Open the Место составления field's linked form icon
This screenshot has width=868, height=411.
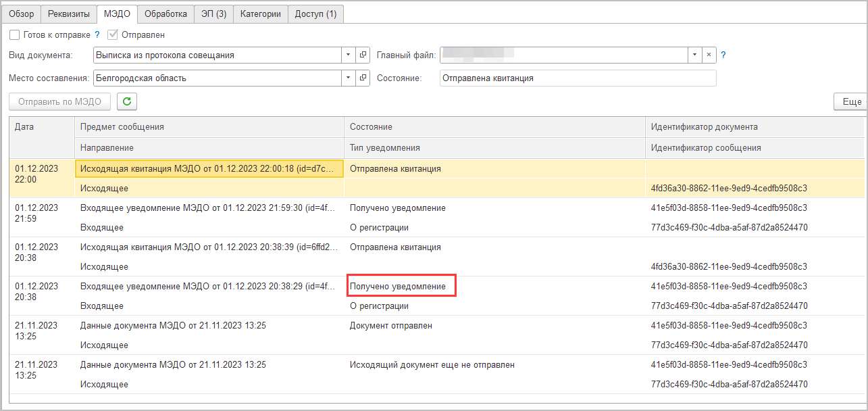363,78
